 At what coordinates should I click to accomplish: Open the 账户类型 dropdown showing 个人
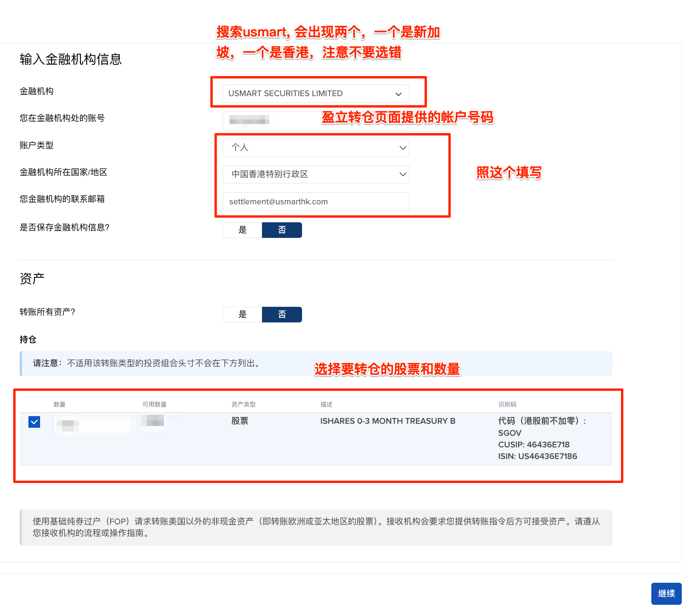tap(315, 148)
